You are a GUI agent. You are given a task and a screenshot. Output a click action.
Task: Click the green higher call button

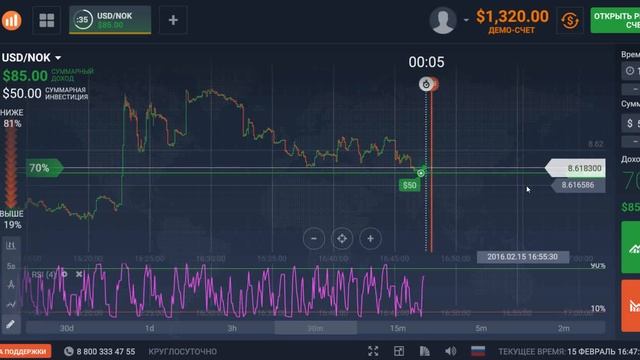[631, 247]
